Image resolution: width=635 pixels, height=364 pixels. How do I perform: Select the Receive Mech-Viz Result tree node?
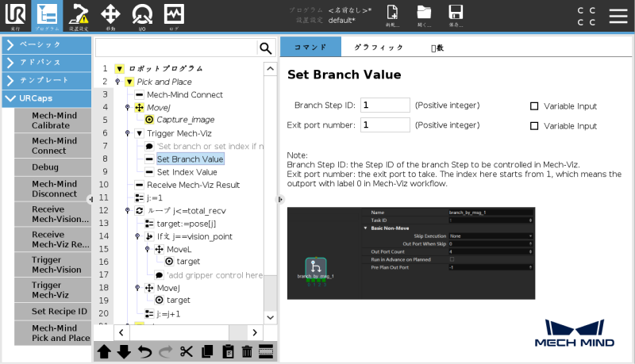click(x=193, y=186)
